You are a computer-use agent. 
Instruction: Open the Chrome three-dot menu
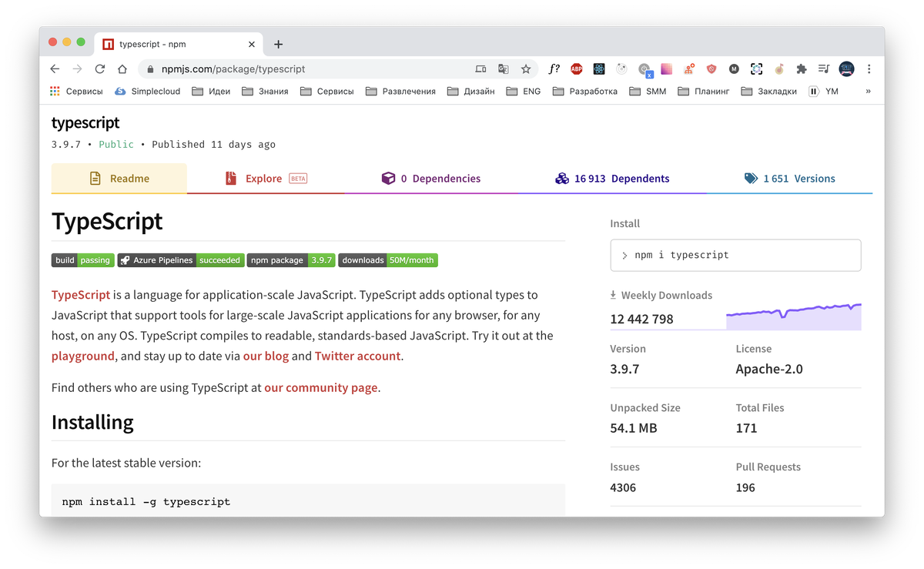[869, 69]
